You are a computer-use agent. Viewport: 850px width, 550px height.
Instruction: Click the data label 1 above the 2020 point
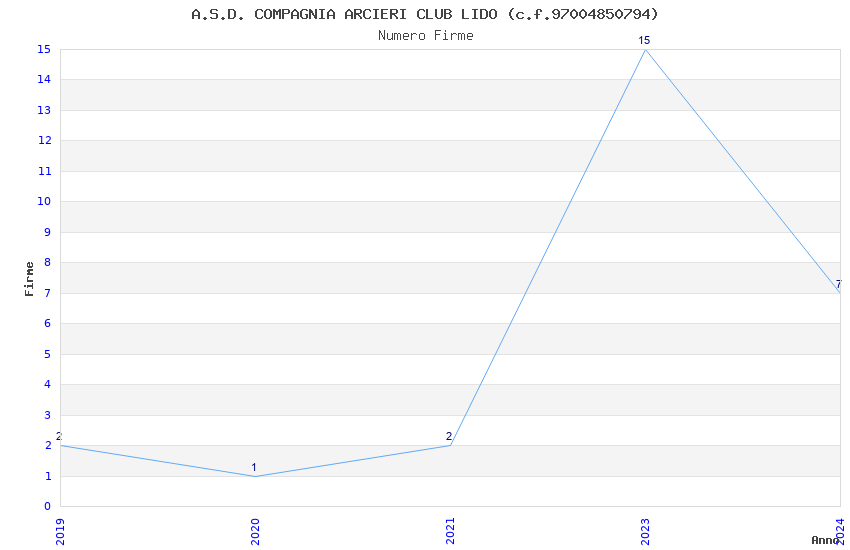click(254, 467)
